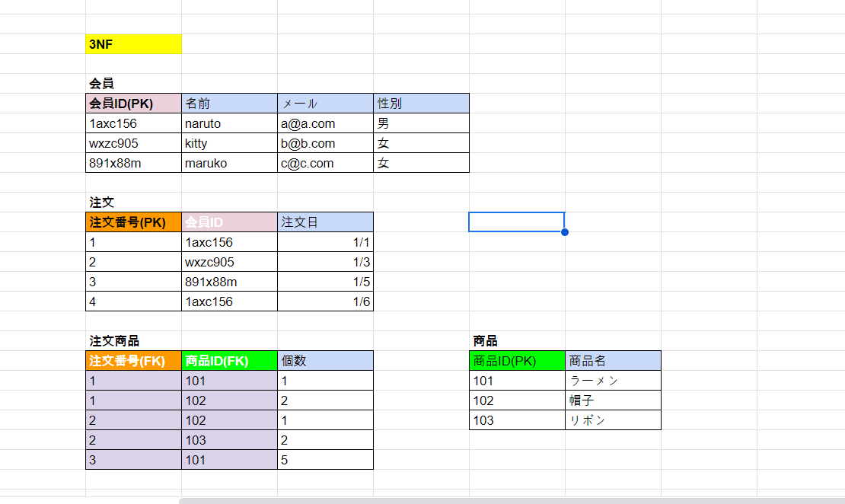845x504 pixels.
Task: Select the メール header cell
Action: 326,104
